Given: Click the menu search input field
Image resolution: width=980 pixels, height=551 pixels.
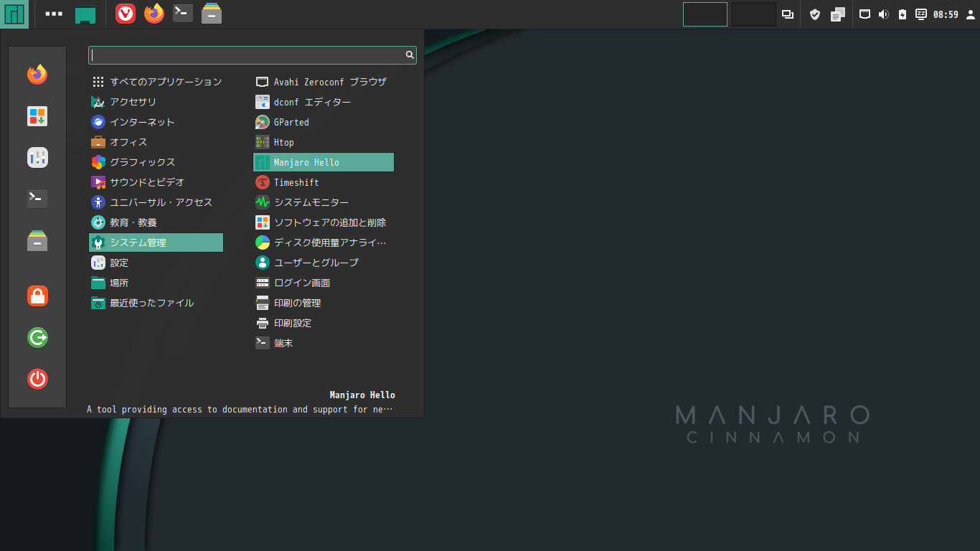Looking at the screenshot, I should tap(253, 55).
